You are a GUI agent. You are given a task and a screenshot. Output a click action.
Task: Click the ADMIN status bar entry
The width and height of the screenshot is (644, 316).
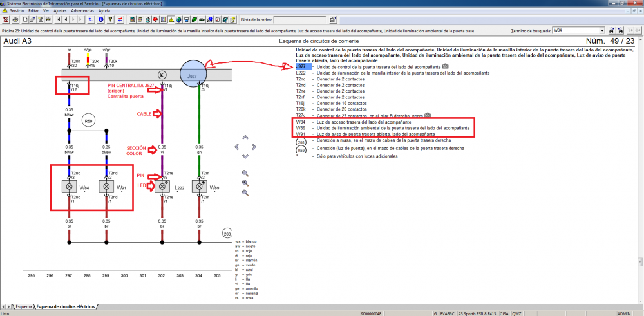tap(623, 313)
